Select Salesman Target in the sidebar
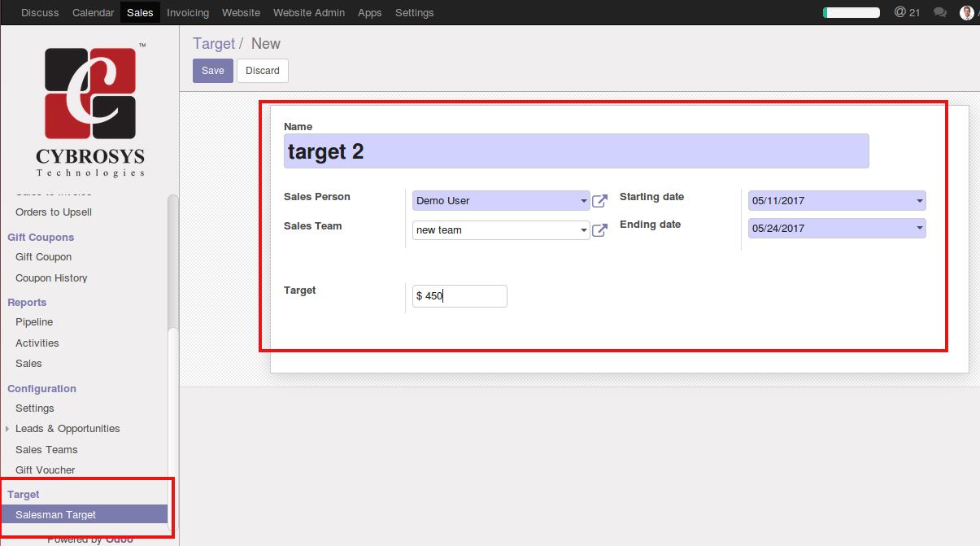 pyautogui.click(x=84, y=515)
